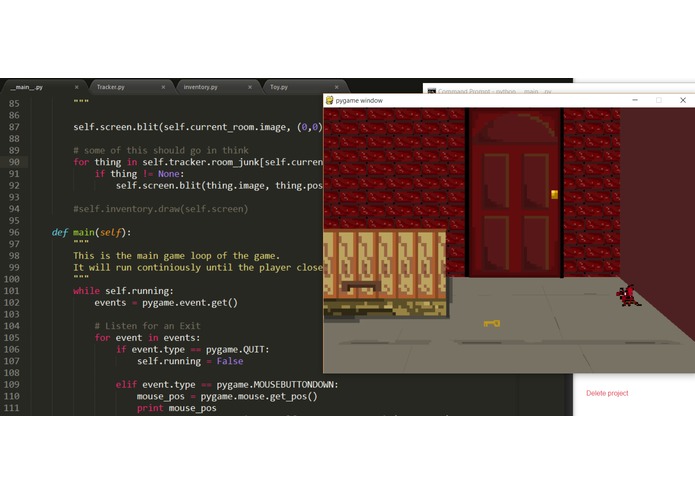Click 'mouse_pos = pygame.mouse.get_pos()' line
The image size is (695, 494).
tap(227, 396)
